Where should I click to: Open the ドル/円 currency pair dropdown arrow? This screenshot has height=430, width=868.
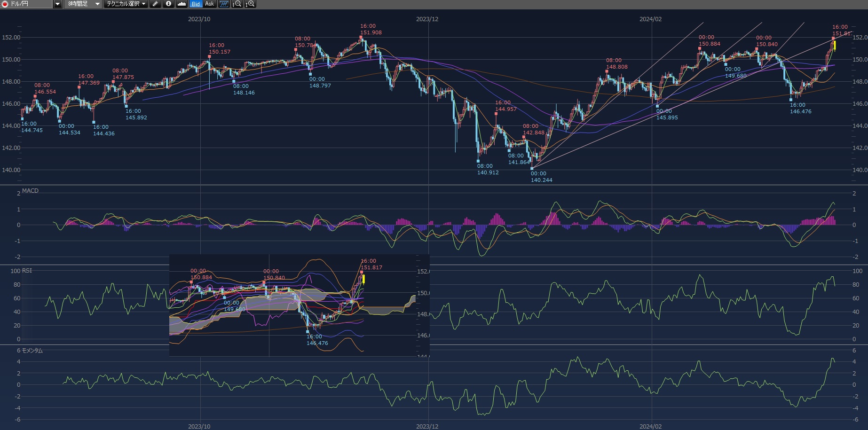pos(57,4)
